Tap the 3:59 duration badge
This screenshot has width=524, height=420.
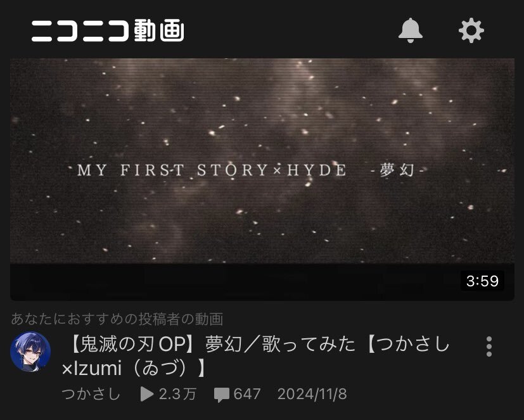tap(482, 281)
